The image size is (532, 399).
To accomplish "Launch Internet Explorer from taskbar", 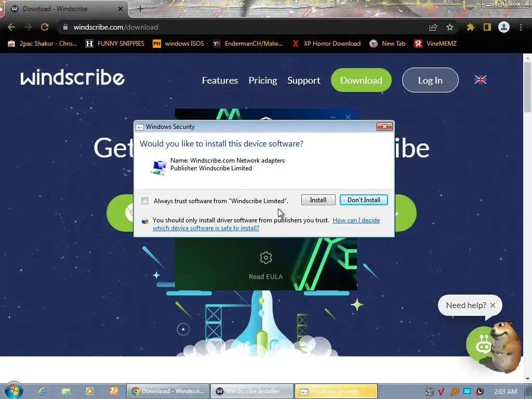I will click(42, 391).
